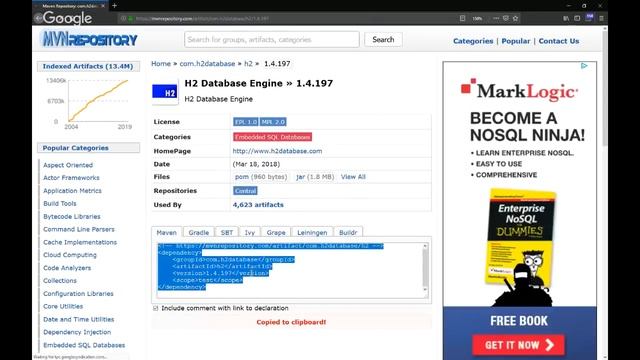Viewport: 640px width, 360px height.
Task: Open Dependency Injection category
Action: click(77, 332)
